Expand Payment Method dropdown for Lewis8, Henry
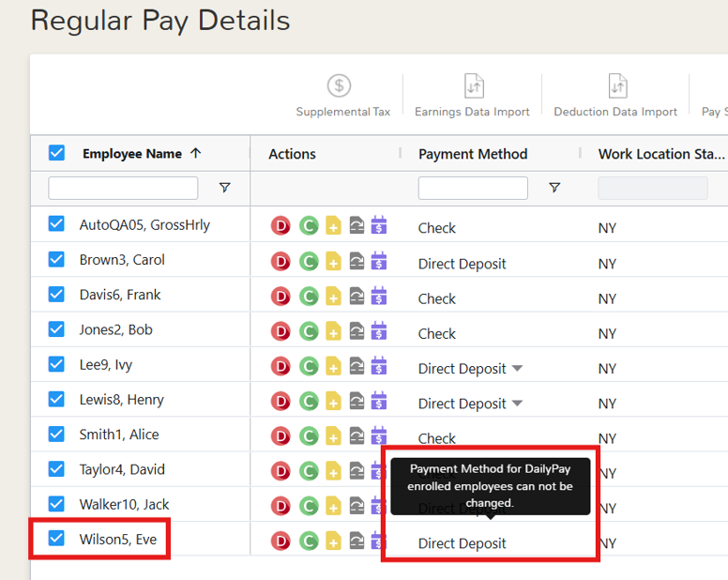Screen dimensions: 728x580 [x=517, y=403]
